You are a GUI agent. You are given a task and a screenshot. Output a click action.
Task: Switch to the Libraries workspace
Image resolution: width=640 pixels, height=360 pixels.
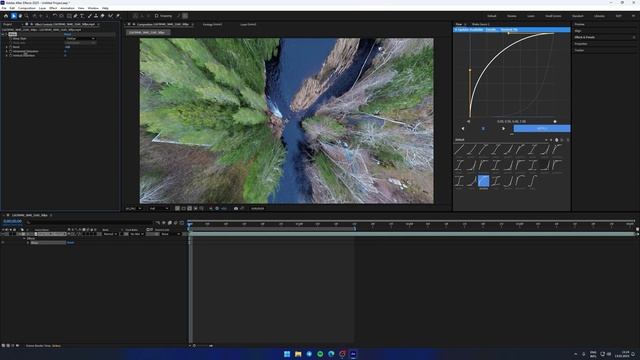pos(599,16)
